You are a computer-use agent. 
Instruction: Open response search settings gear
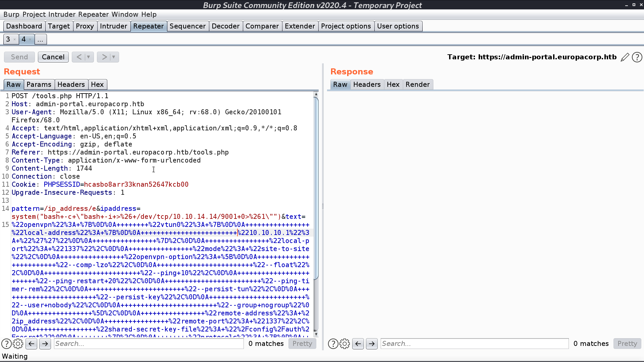pyautogui.click(x=345, y=344)
